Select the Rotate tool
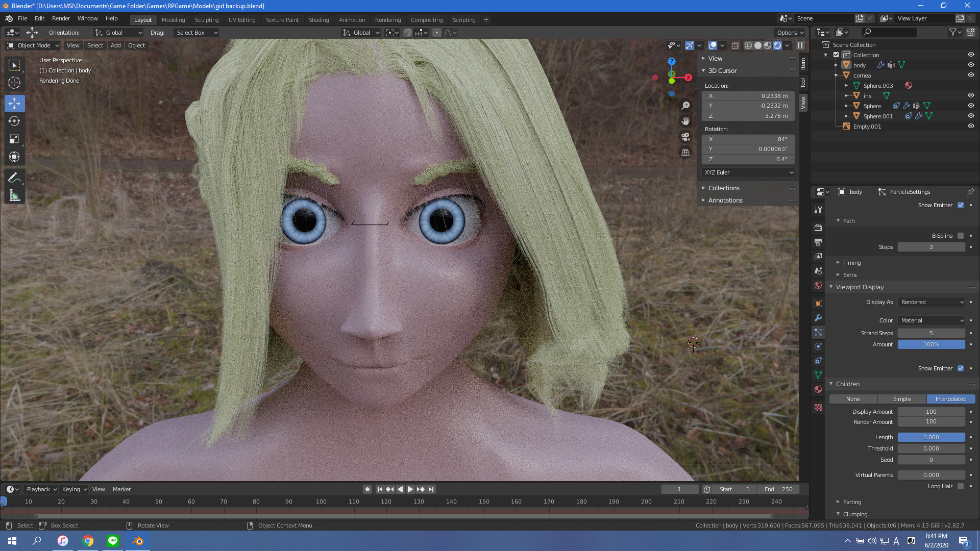Viewport: 980px width, 551px height. [x=14, y=121]
